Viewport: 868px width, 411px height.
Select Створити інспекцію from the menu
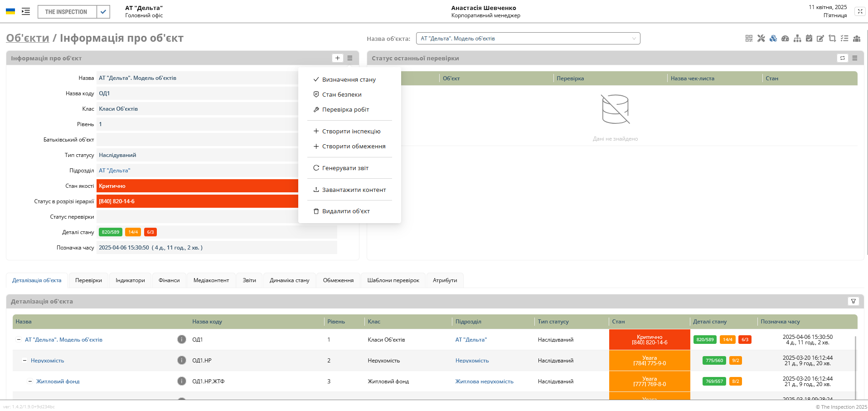coord(351,131)
